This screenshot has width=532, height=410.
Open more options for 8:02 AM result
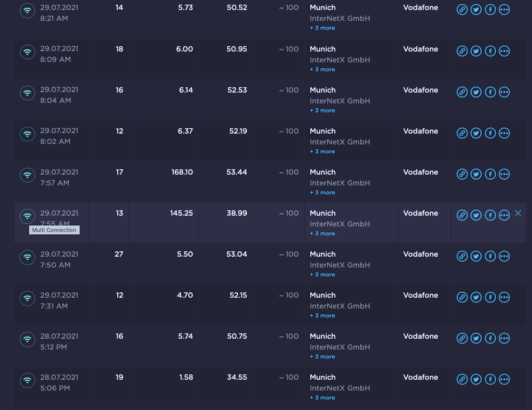tap(504, 133)
